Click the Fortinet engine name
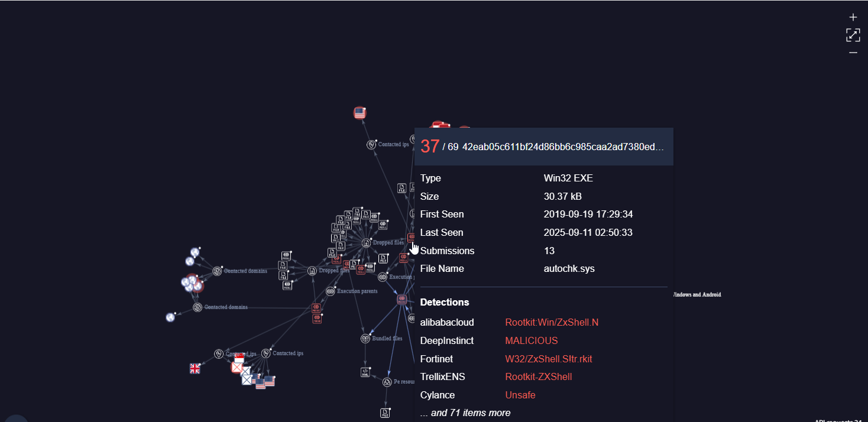 [x=436, y=359]
